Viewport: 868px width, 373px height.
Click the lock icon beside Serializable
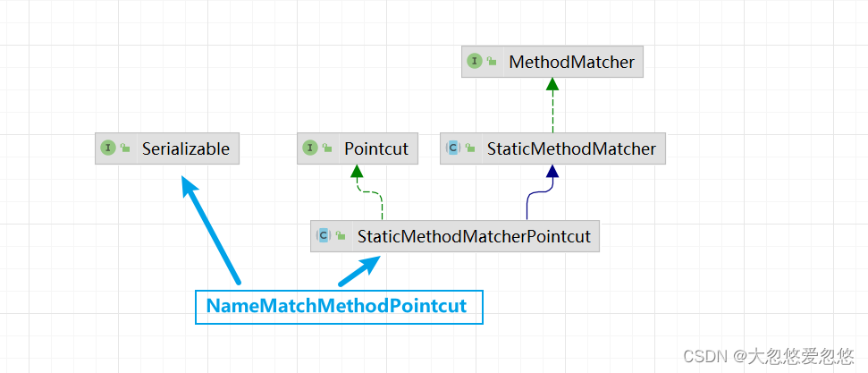pyautogui.click(x=125, y=148)
